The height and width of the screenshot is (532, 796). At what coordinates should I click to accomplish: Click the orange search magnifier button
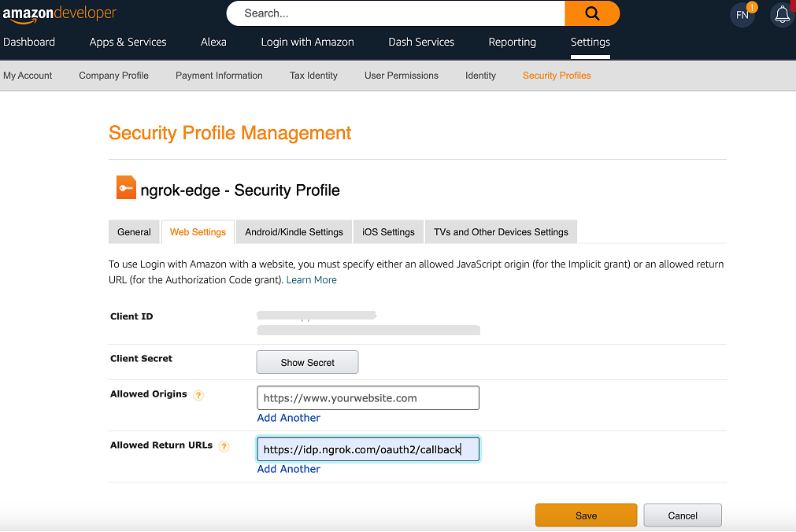coord(592,13)
